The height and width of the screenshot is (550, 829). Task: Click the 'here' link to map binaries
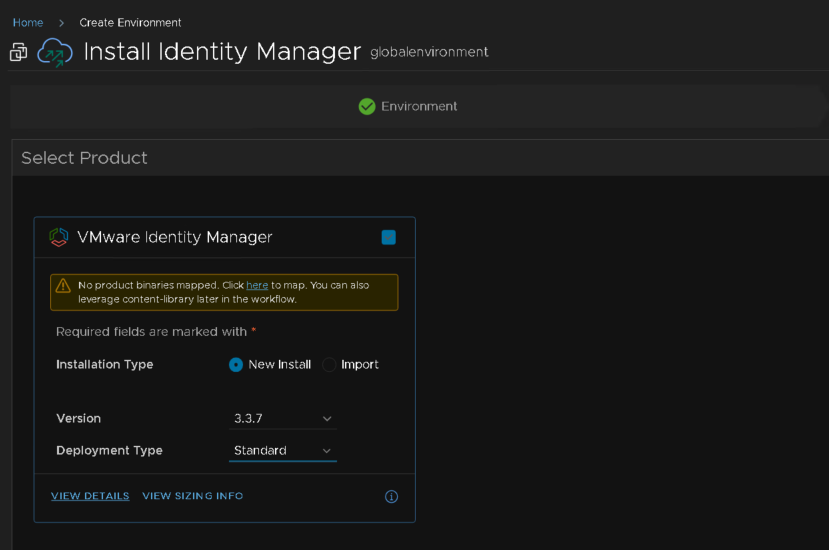point(257,285)
